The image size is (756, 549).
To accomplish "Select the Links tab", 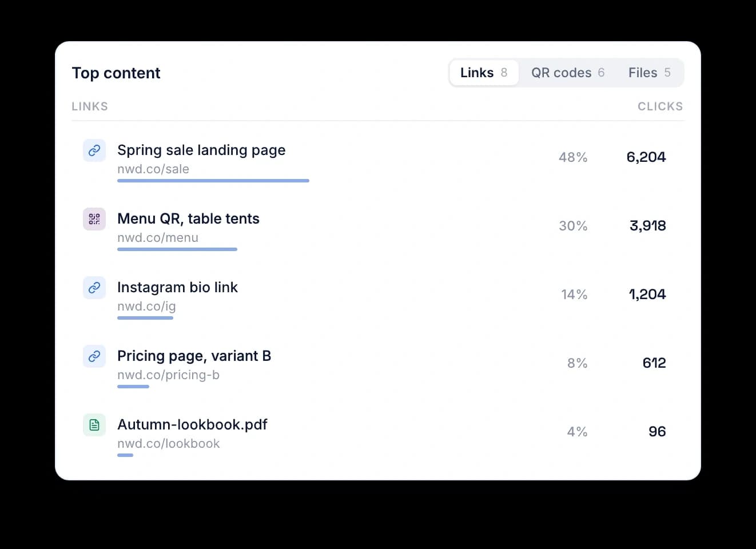I will [484, 73].
